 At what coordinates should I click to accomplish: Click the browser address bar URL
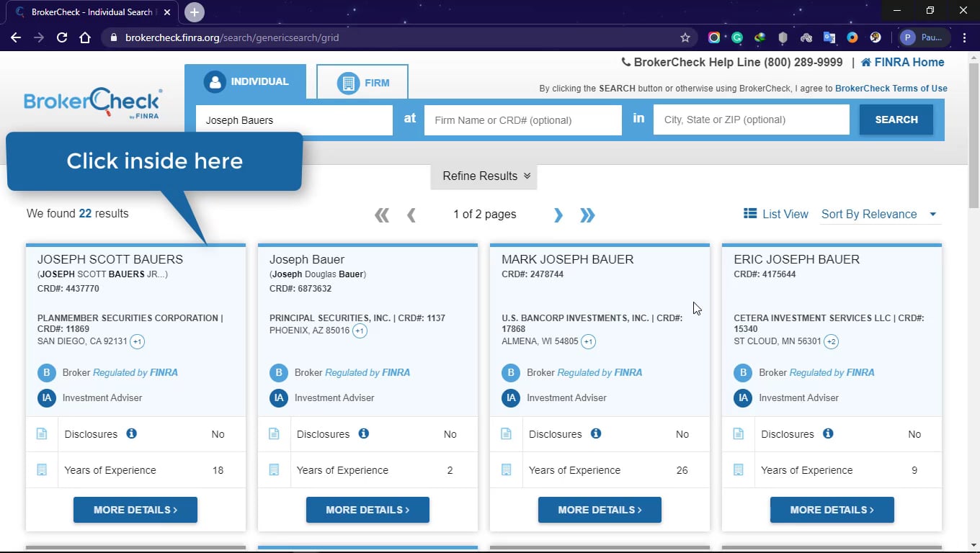(232, 37)
